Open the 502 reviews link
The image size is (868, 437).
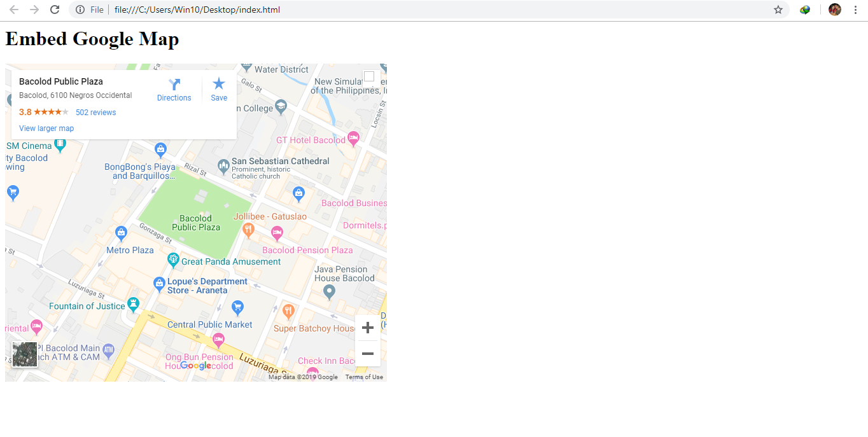coord(96,113)
